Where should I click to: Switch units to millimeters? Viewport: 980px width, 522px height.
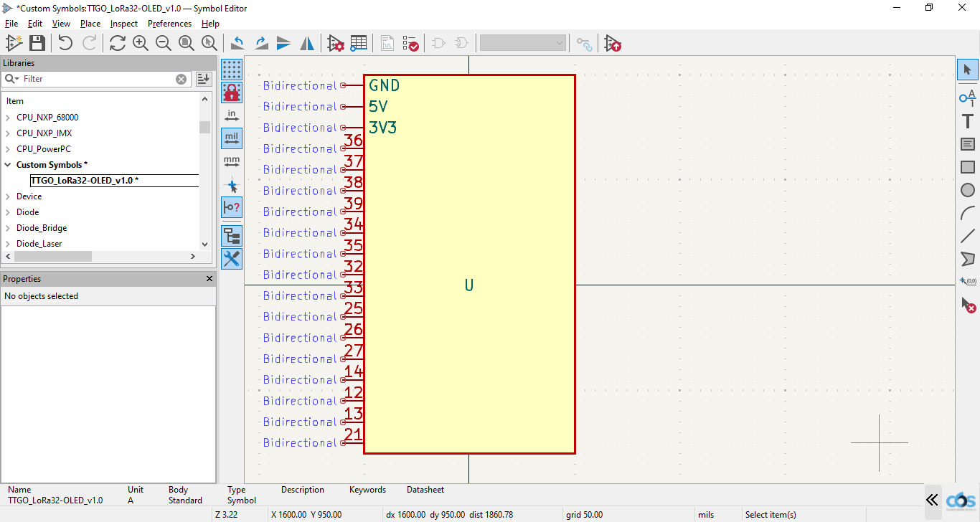point(232,161)
